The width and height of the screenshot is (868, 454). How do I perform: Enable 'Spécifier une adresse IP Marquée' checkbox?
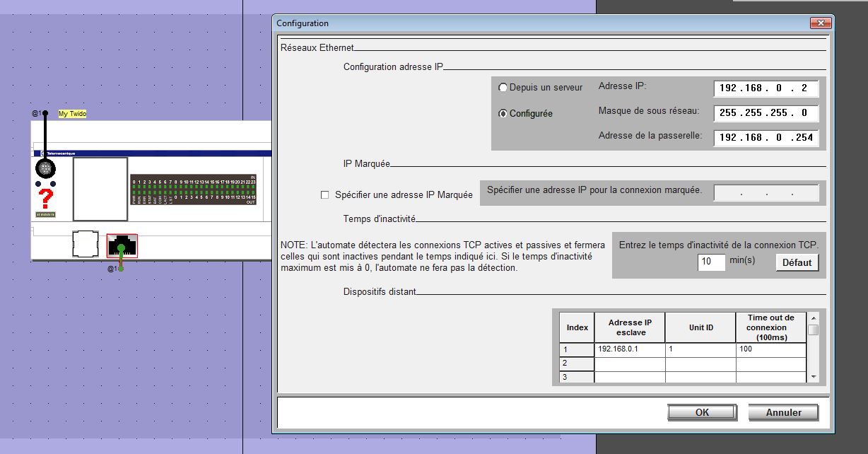tap(325, 195)
